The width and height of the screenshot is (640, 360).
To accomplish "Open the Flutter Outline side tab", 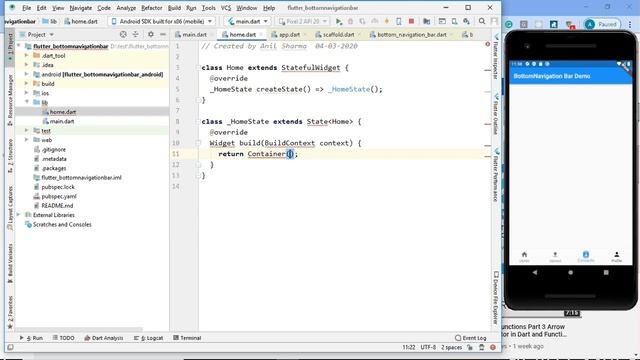I will (x=496, y=114).
